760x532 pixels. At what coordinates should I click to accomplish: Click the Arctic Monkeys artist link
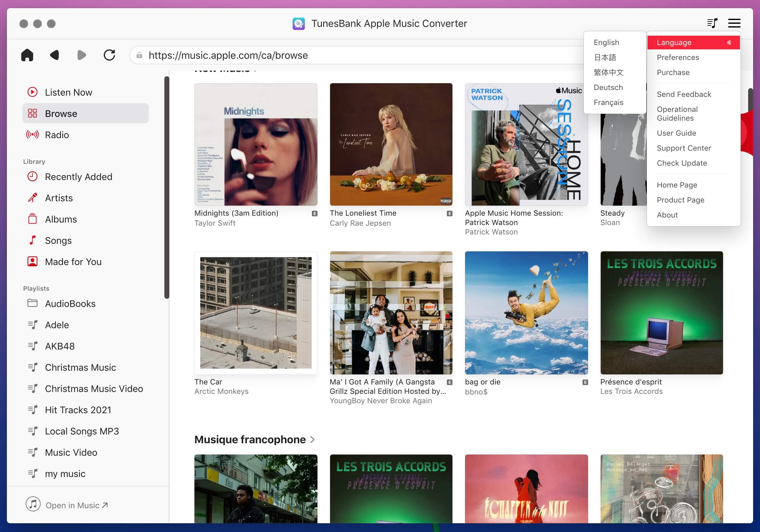tap(222, 391)
